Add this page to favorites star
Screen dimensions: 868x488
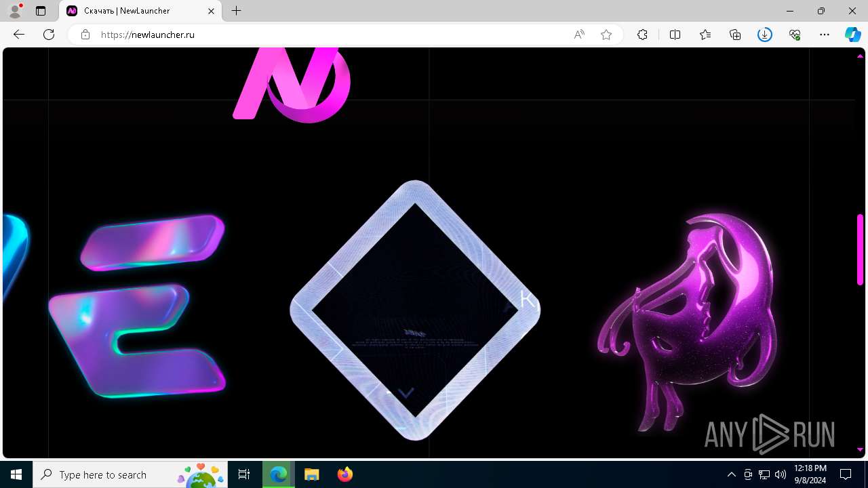tap(606, 35)
